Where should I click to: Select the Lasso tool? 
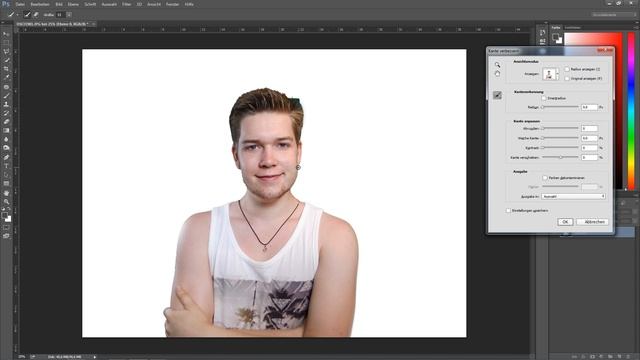[x=6, y=52]
